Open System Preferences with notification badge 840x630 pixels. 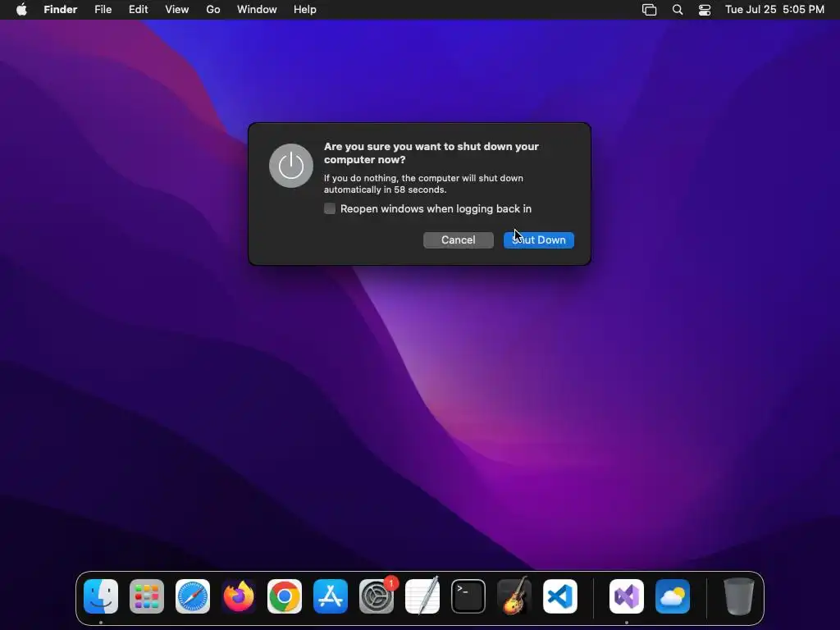377,596
